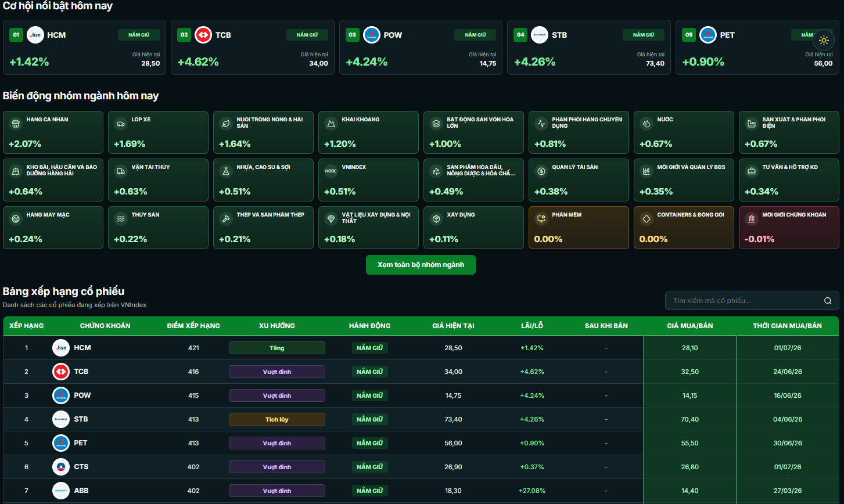Open CTS stock logo in ranking table
This screenshot has height=504, width=844.
click(x=61, y=467)
